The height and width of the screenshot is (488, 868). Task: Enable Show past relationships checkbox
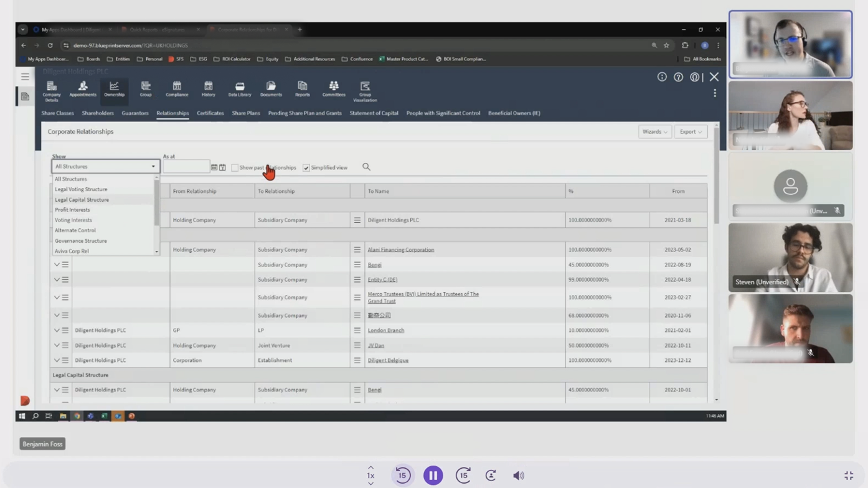[x=235, y=167]
